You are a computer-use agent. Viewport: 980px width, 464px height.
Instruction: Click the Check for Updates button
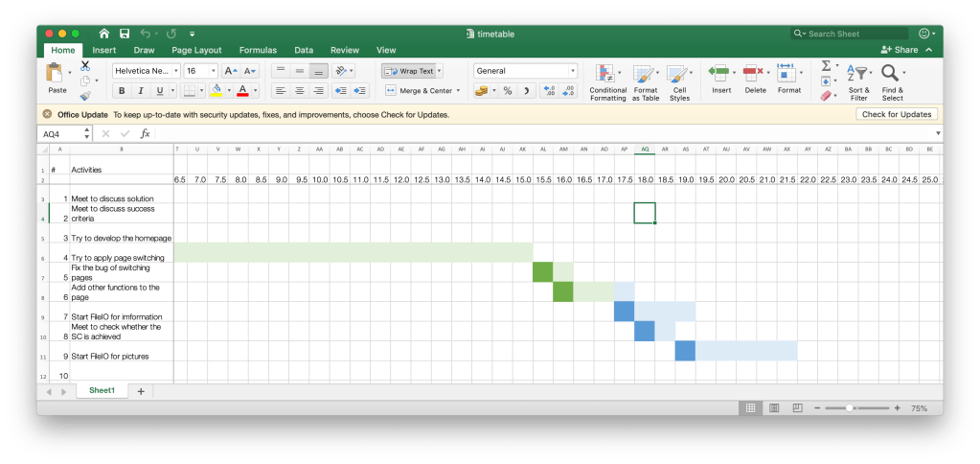(896, 114)
